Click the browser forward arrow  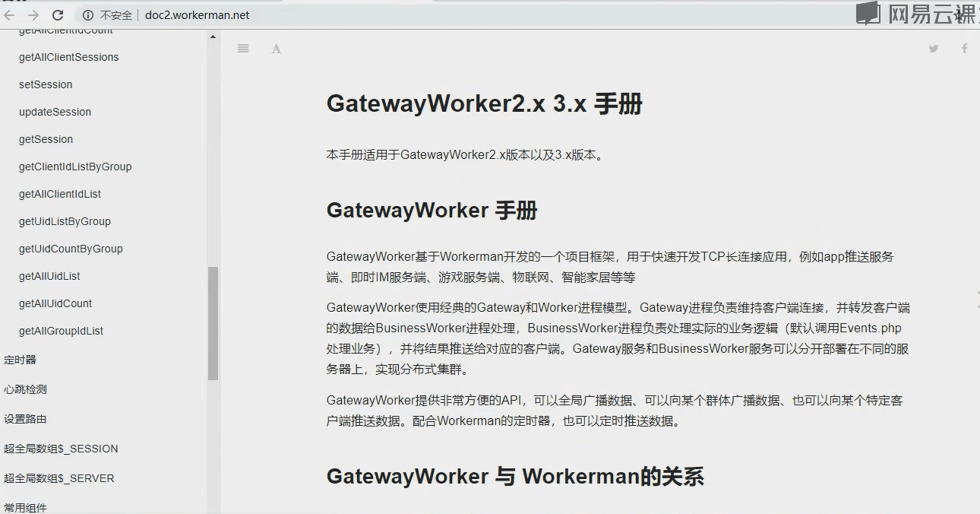pyautogui.click(x=33, y=15)
